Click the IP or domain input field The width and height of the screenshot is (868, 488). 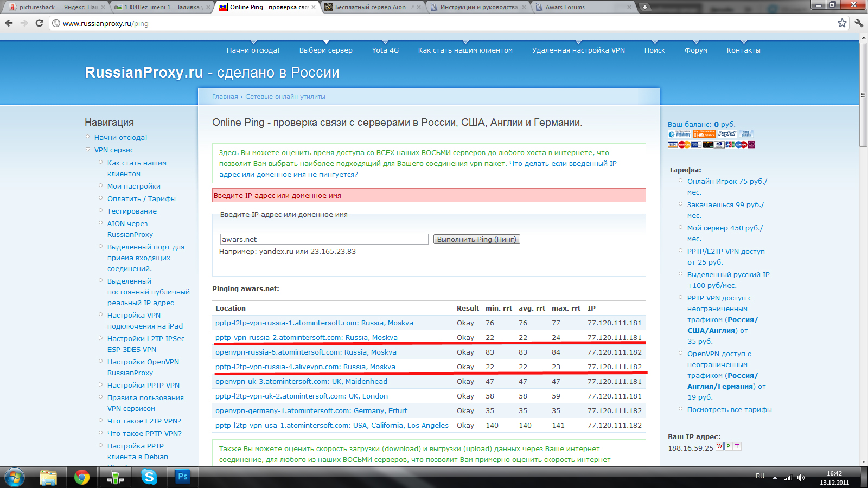pyautogui.click(x=324, y=239)
